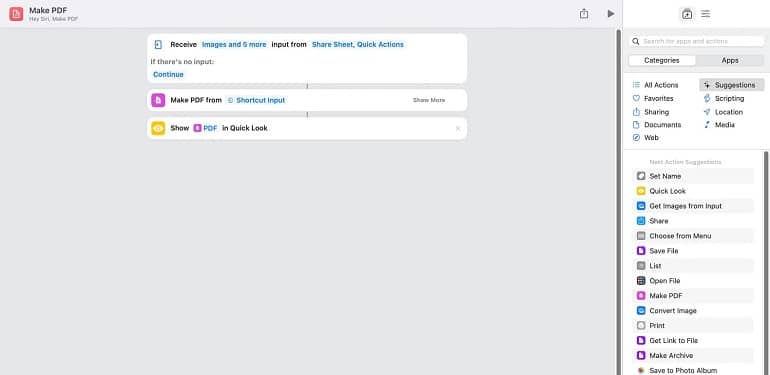Select the Save File action icon
The height and width of the screenshot is (375, 770).
(641, 251)
